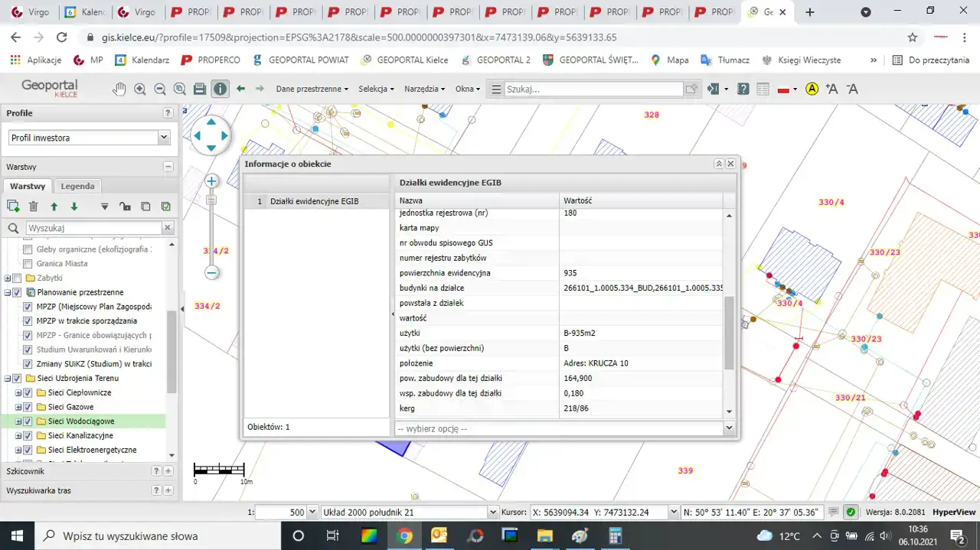The width and height of the screenshot is (980, 550).
Task: Go back to previous map view
Action: pos(241,89)
